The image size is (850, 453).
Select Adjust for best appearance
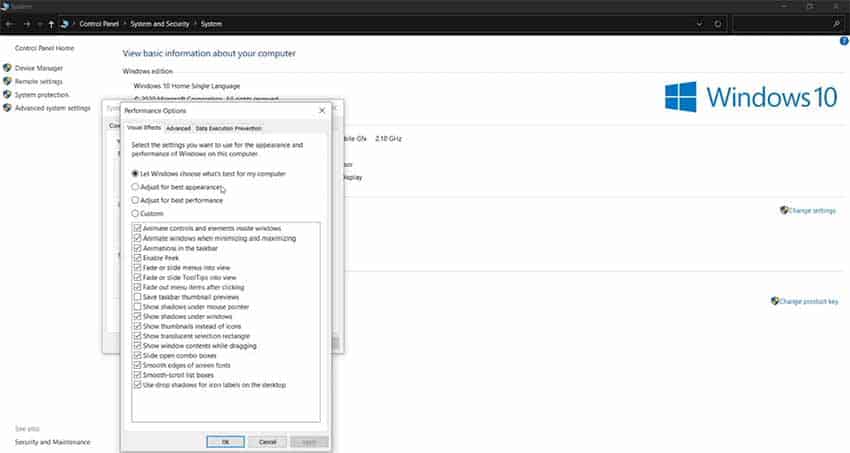[x=135, y=187]
